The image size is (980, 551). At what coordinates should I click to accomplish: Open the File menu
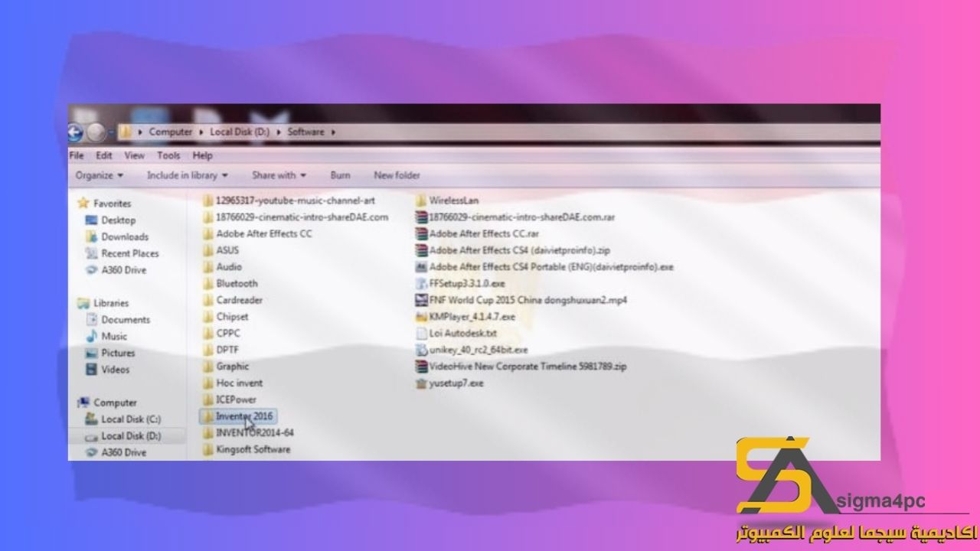[76, 155]
